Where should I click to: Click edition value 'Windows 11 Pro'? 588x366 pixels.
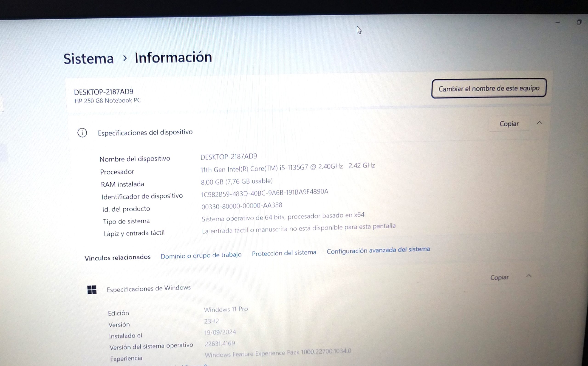click(226, 310)
